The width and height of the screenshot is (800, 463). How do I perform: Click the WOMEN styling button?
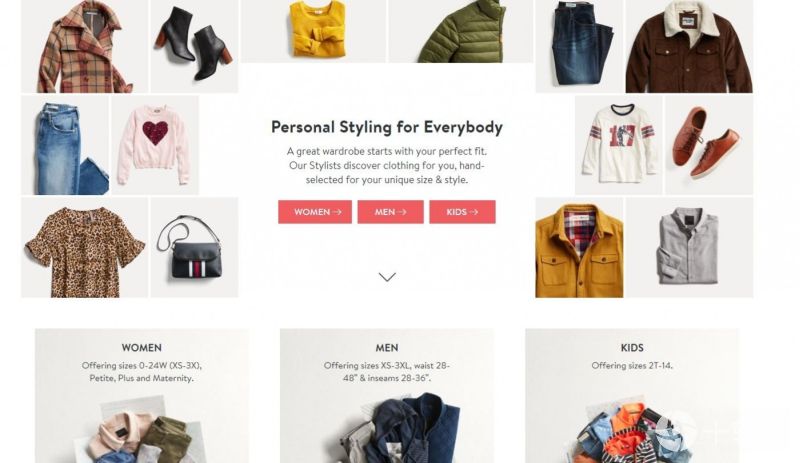[x=315, y=212]
